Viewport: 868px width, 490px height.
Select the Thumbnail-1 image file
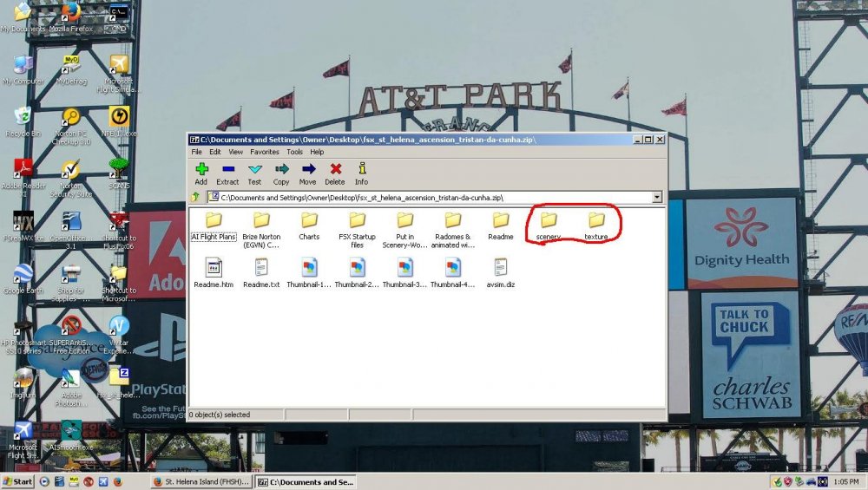(x=310, y=273)
